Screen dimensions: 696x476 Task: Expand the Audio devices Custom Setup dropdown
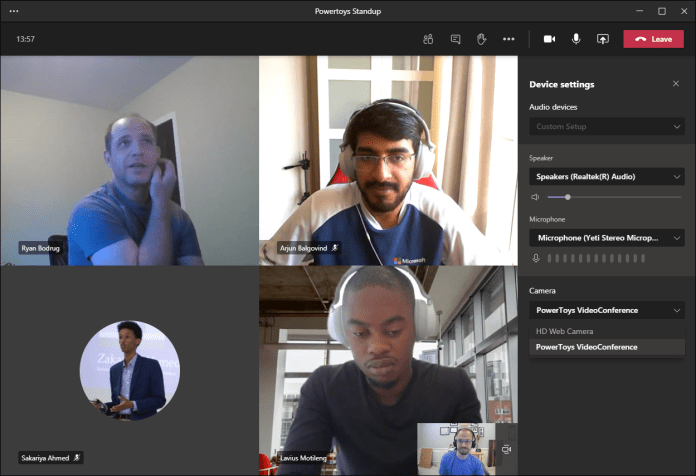point(607,127)
